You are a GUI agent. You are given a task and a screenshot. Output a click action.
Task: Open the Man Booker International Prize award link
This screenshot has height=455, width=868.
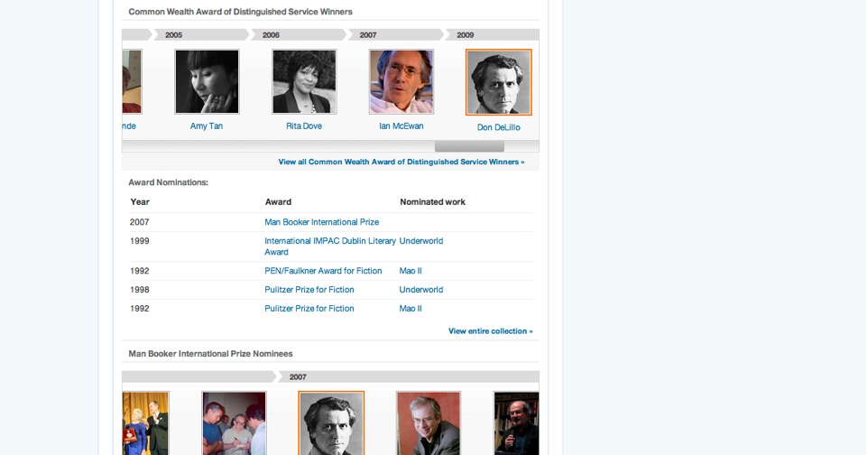321,222
